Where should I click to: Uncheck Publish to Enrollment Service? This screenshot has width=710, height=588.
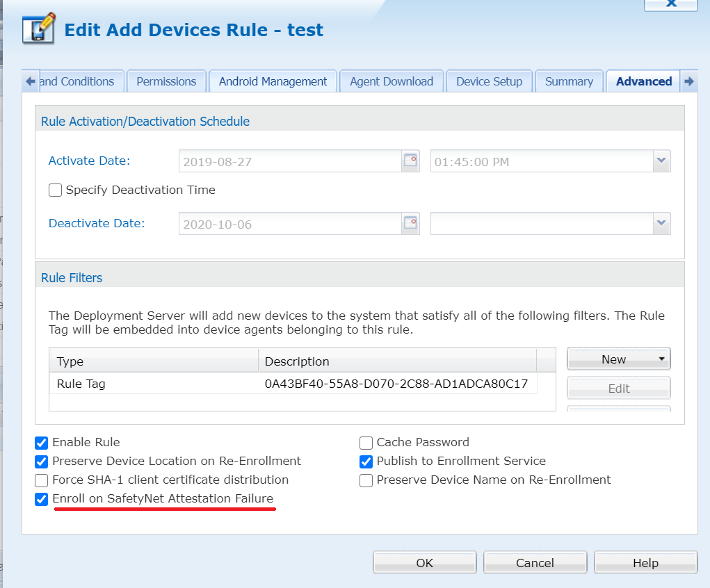point(366,462)
